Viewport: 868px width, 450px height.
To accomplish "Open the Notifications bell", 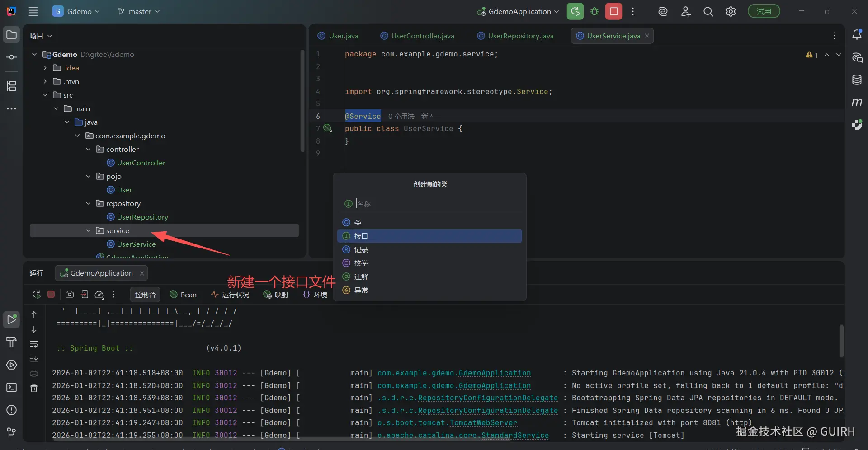I will tap(857, 34).
